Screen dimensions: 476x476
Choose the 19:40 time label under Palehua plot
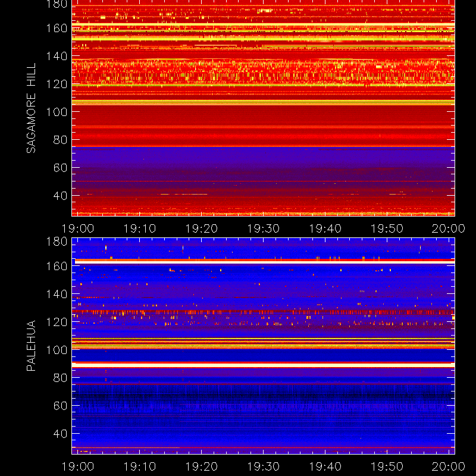(x=325, y=466)
